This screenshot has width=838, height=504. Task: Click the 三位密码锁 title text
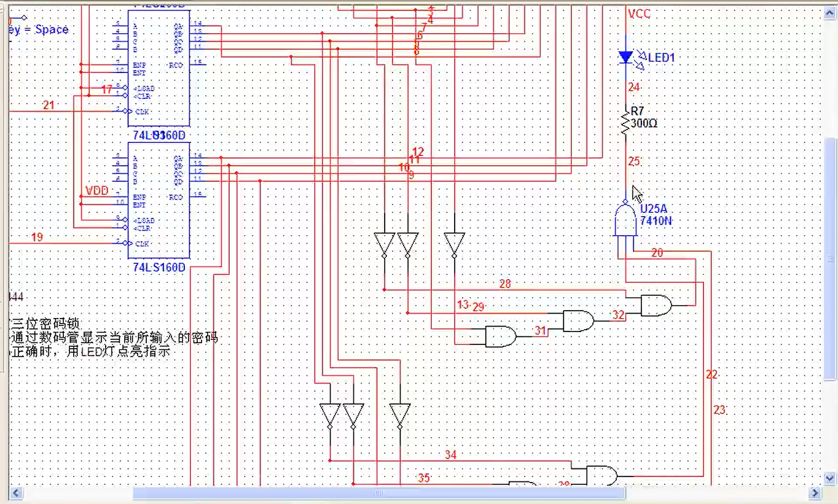[47, 324]
